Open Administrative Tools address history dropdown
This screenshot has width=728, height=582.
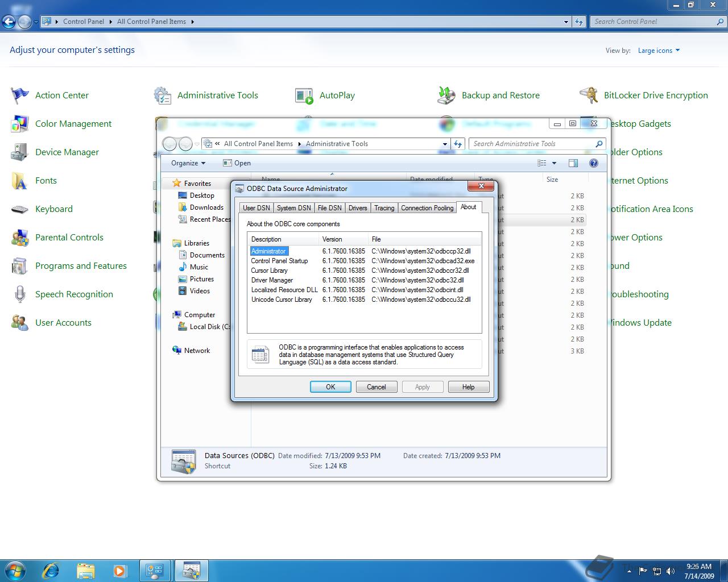(445, 144)
